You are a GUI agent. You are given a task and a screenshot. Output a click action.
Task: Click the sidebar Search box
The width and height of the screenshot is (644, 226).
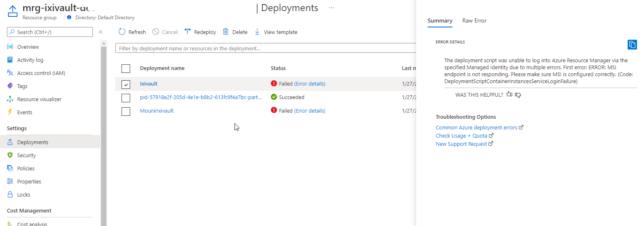point(50,32)
